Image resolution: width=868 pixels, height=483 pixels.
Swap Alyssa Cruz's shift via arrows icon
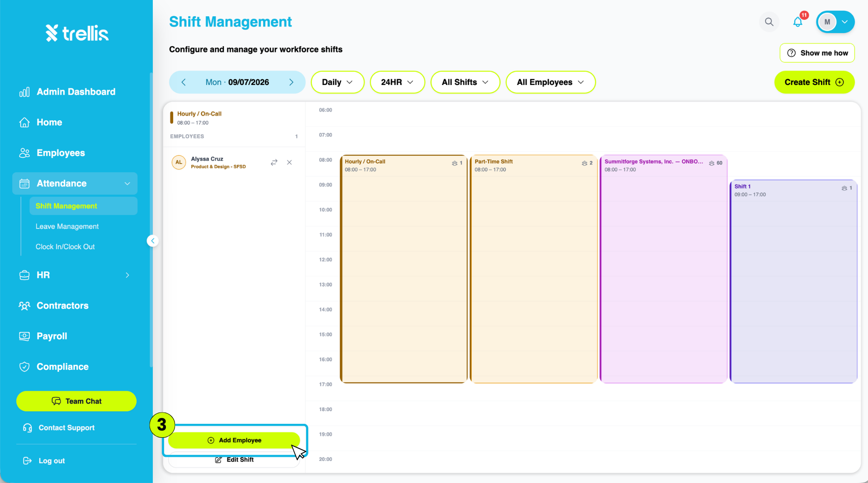tap(274, 162)
